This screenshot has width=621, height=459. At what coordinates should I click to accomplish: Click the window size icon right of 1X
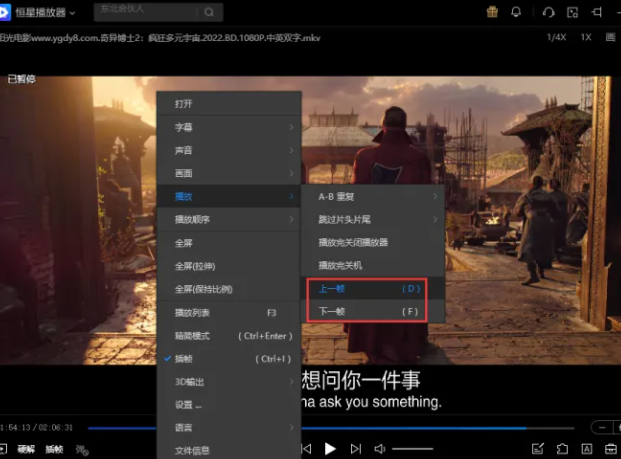point(610,37)
